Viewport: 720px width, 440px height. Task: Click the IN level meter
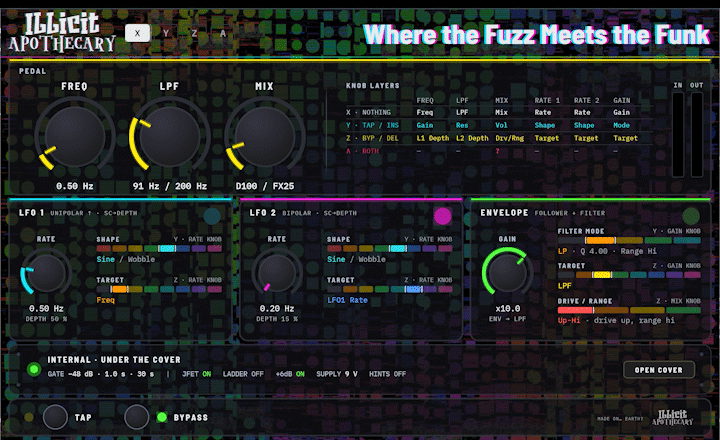[678, 134]
